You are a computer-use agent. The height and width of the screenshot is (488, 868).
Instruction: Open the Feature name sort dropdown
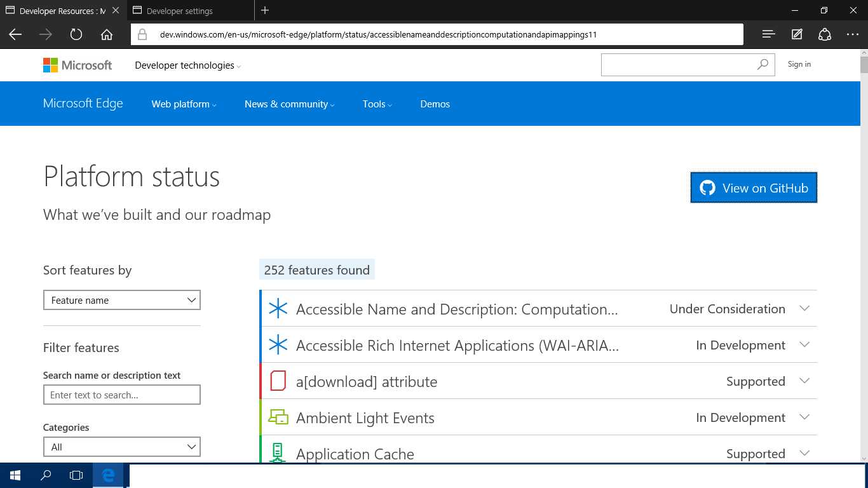click(x=122, y=300)
